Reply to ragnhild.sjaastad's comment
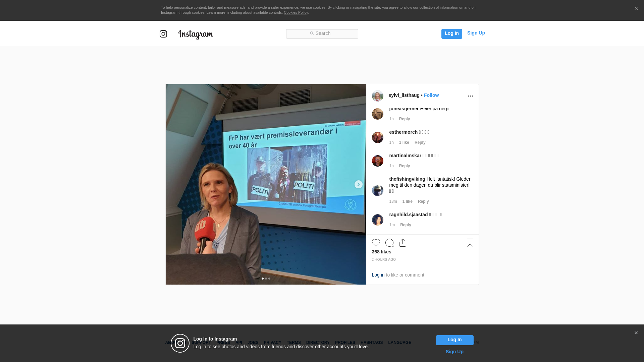The width and height of the screenshot is (644, 362). (406, 225)
